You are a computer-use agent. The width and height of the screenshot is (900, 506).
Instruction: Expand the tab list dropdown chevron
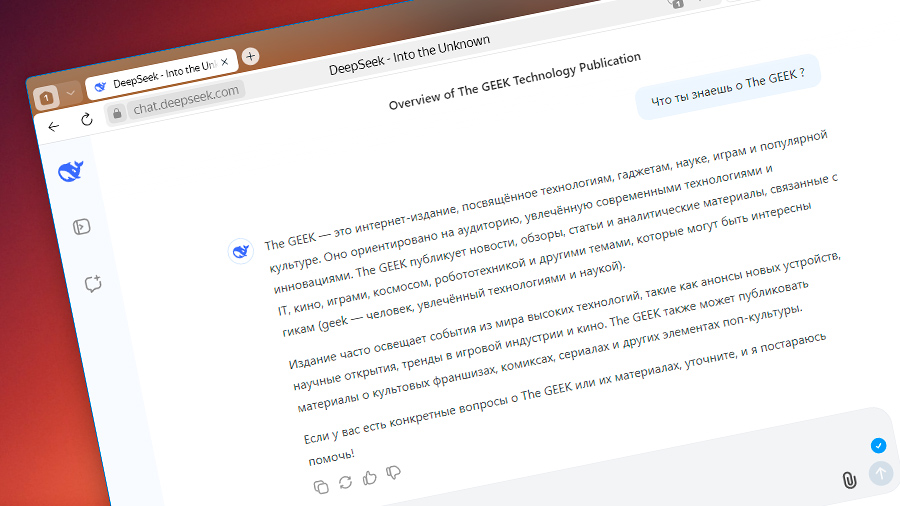coord(70,93)
